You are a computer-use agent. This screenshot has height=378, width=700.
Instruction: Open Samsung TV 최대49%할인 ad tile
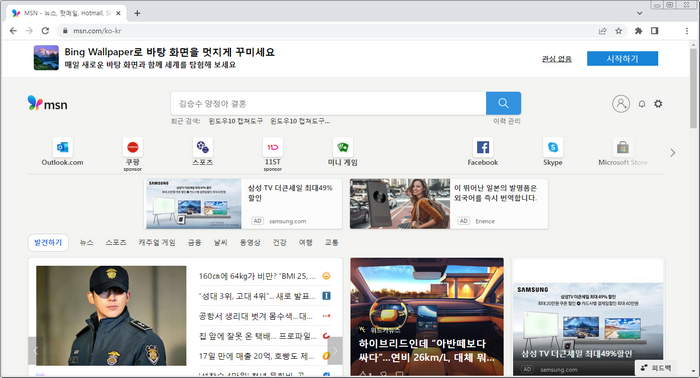point(588,316)
